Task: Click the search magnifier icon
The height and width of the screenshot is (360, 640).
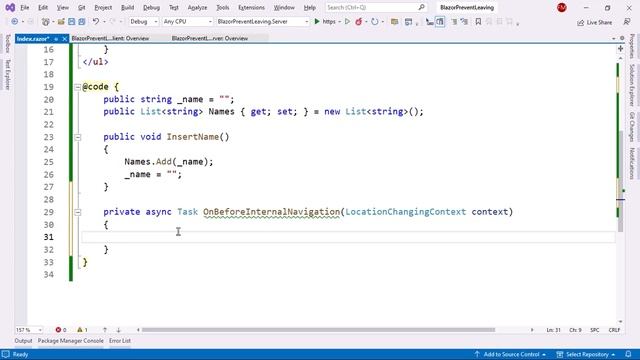Action: (x=422, y=7)
